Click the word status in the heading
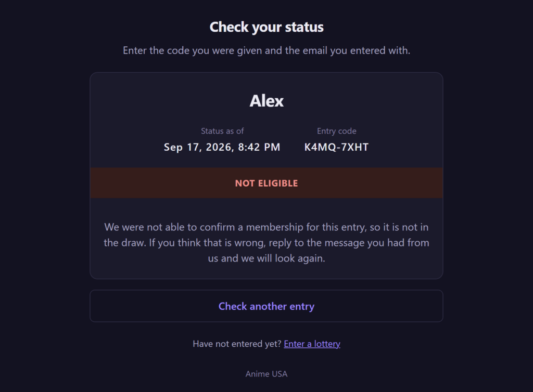The height and width of the screenshot is (392, 533). pos(304,27)
